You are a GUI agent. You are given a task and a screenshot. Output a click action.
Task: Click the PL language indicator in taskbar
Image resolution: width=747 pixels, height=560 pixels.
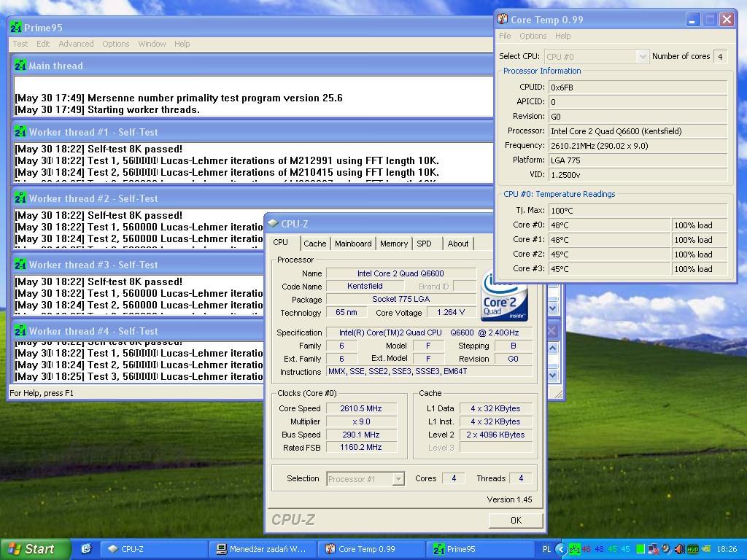click(x=547, y=549)
